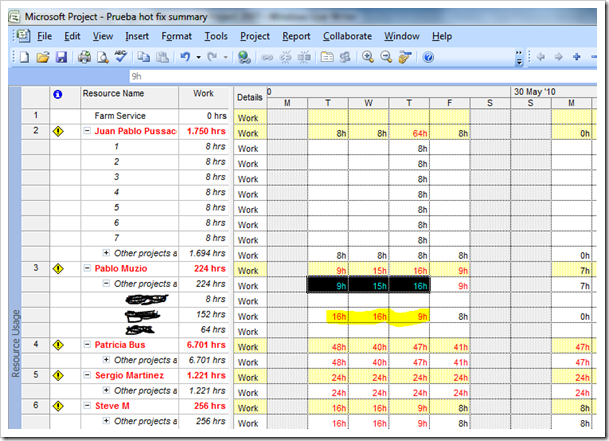
Task: Click the overallocation warning icon for Pablo Muzio
Action: (58, 268)
